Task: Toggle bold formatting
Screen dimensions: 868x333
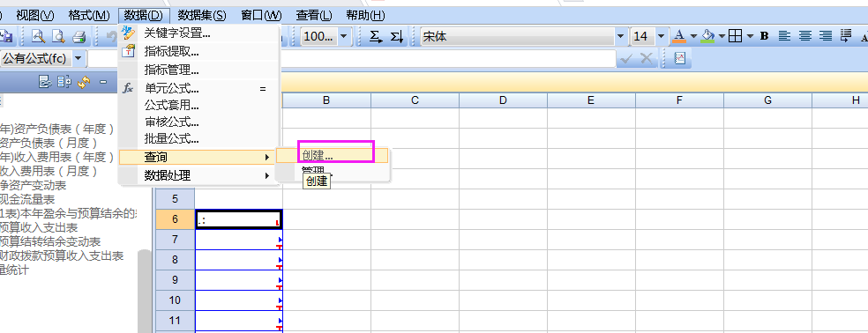Action: pos(765,36)
